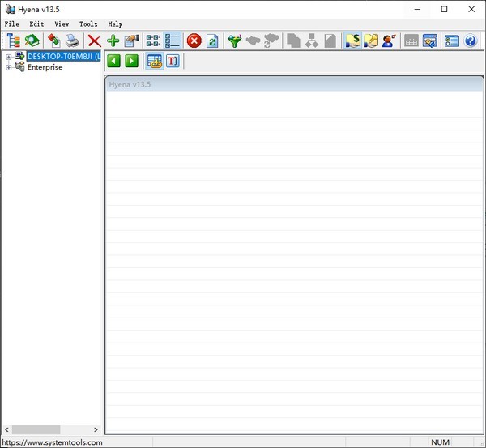Open the Tools menu

(88, 23)
